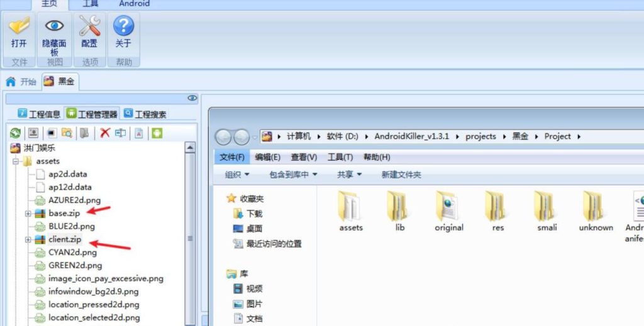The image size is (644, 326).
Task: Collapse the assets folder node
Action: coord(15,161)
